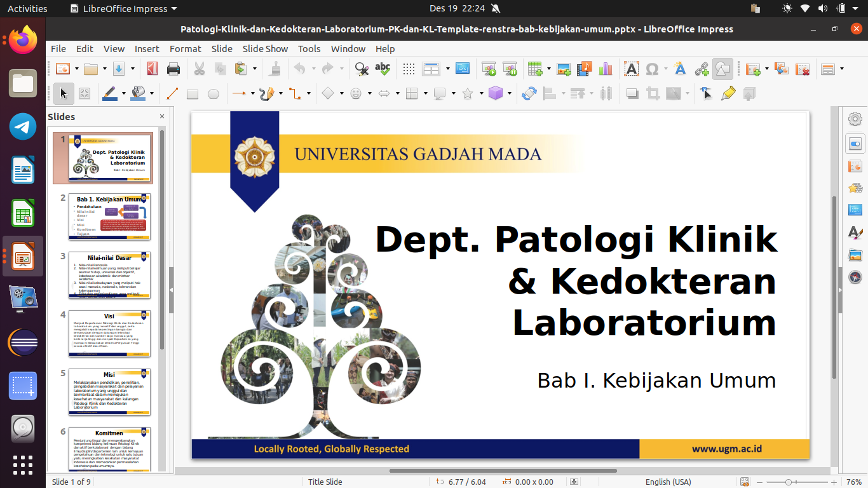This screenshot has width=868, height=488.
Task: Start slideshow from first slide
Action: [x=489, y=69]
